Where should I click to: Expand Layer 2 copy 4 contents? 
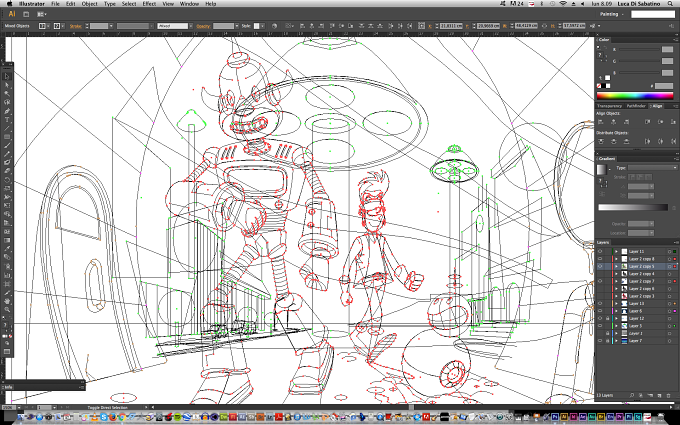click(616, 274)
